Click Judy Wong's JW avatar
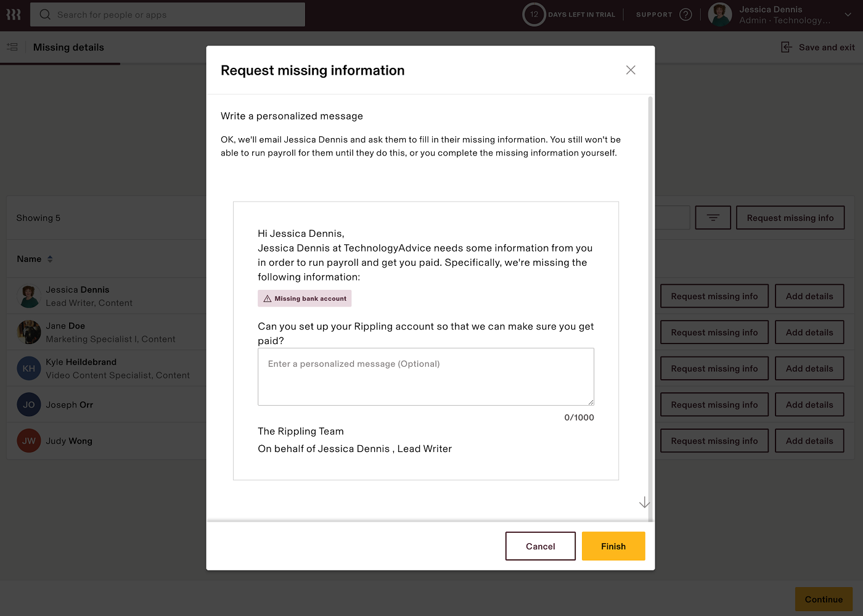Screen dimensions: 863x616 tap(29, 441)
